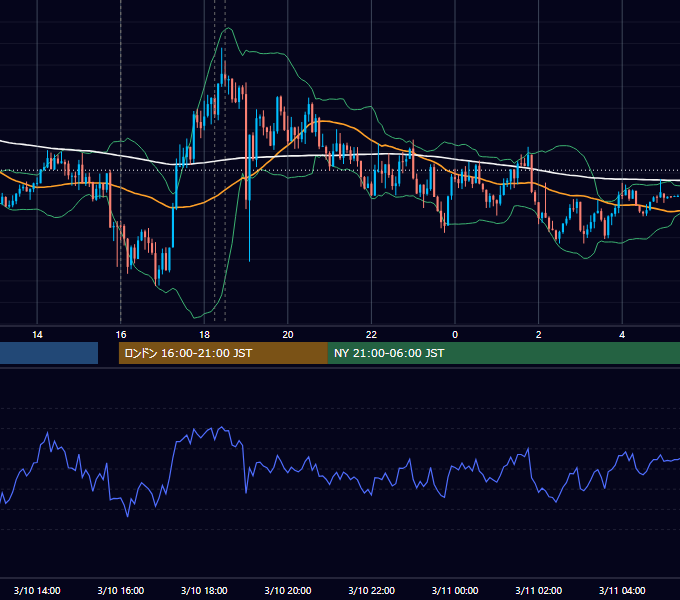
Task: Click the 3/10 14:00 time label
Action: pyautogui.click(x=37, y=590)
